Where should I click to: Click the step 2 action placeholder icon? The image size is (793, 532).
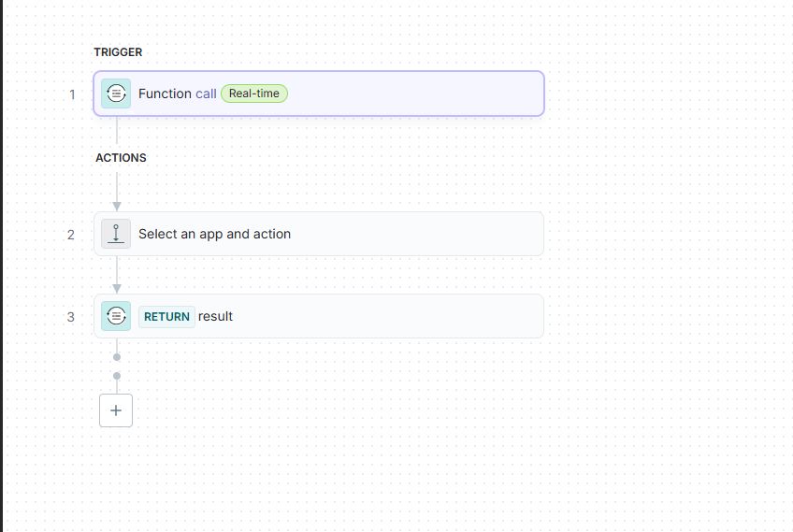(x=116, y=234)
